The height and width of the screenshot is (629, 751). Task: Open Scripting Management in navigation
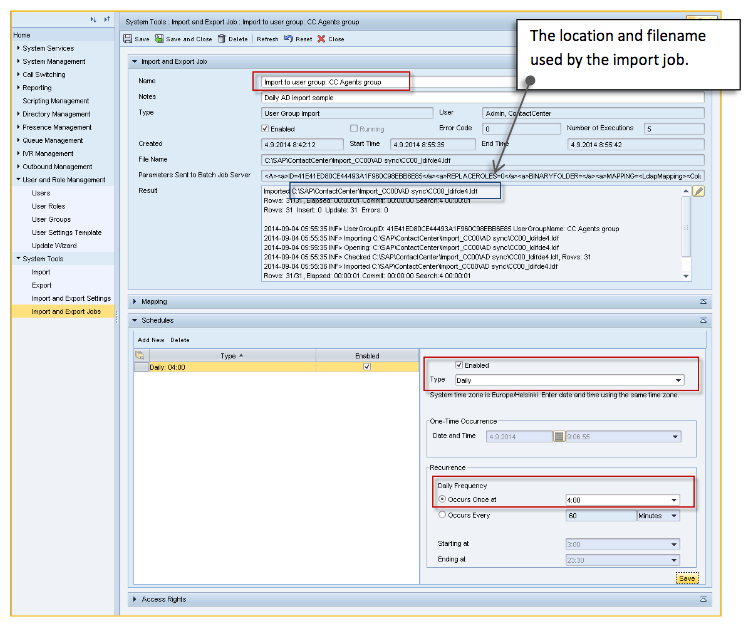[x=56, y=101]
